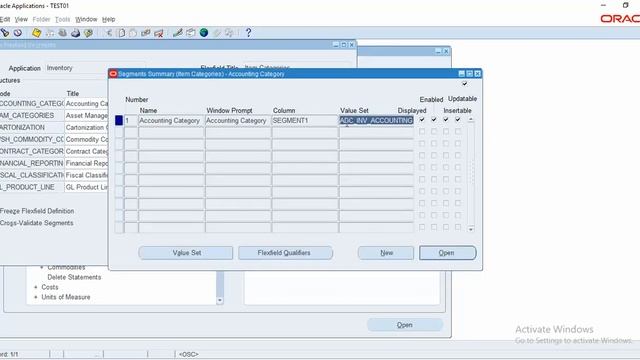Select 'Costs' item in Navigator list
640x360 pixels.
(50, 287)
